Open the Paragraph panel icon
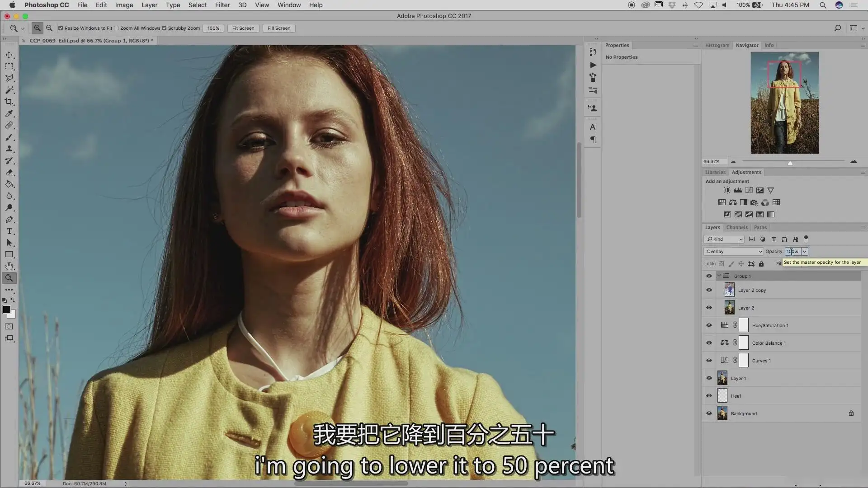The height and width of the screenshot is (488, 868). click(593, 140)
